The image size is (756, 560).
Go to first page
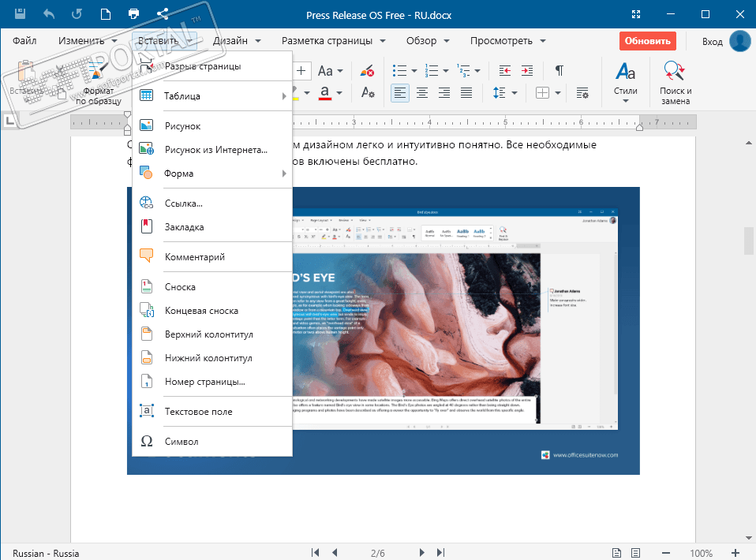(x=316, y=553)
